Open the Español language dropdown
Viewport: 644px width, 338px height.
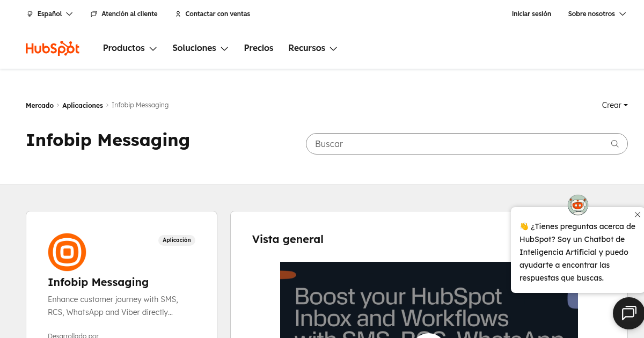(x=50, y=14)
